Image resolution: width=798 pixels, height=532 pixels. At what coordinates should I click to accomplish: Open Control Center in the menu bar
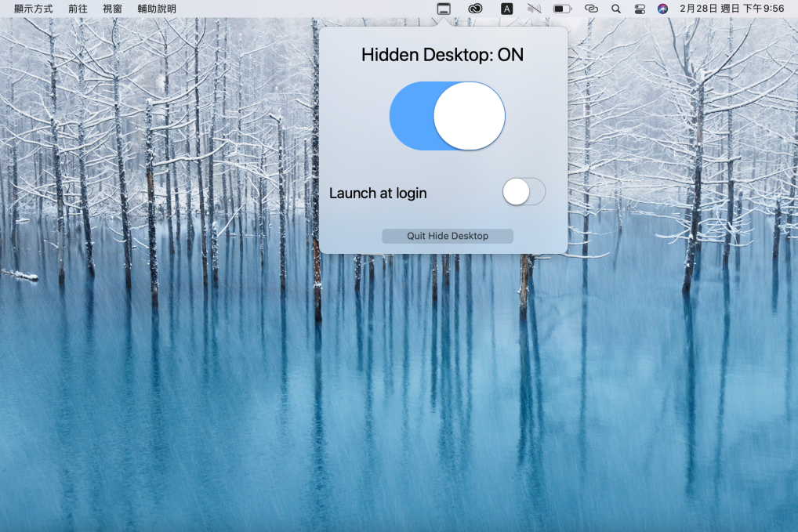pos(640,9)
